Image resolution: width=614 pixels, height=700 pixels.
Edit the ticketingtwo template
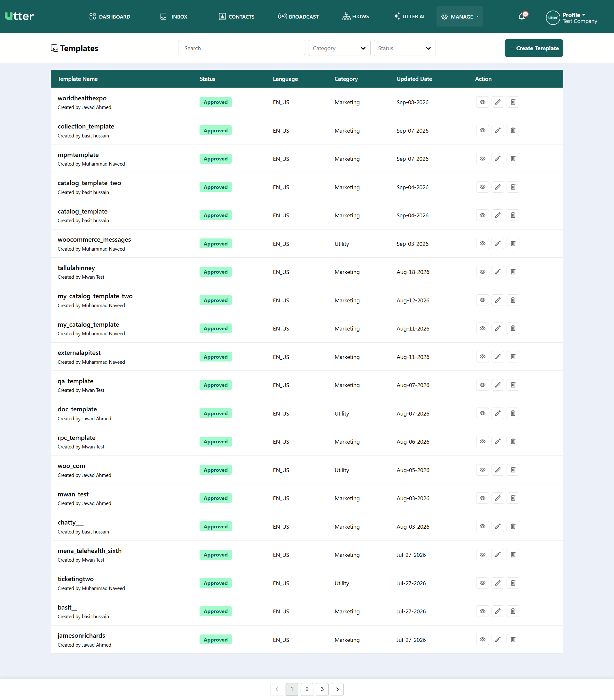pos(498,583)
